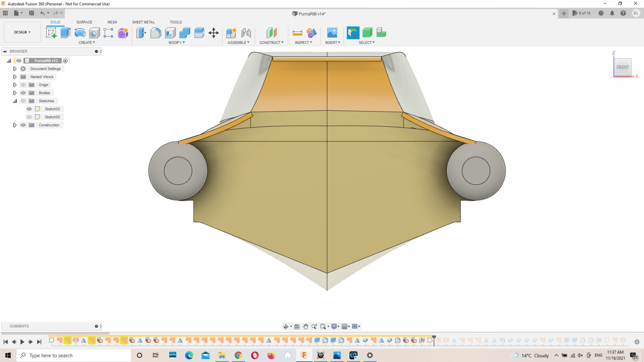Open new design tab plus button
This screenshot has width=644, height=362.
click(x=564, y=13)
